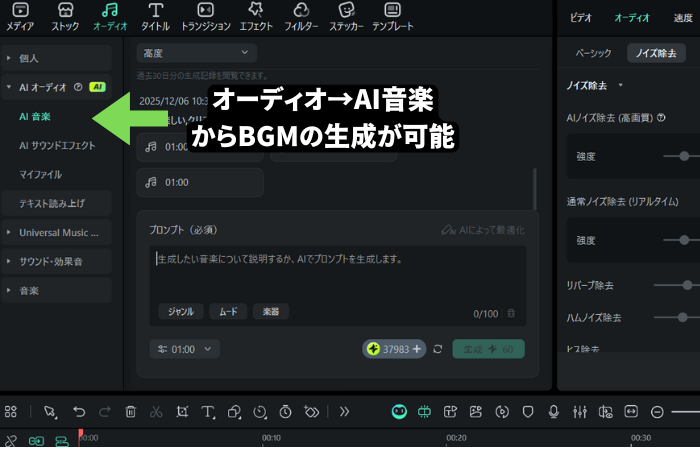Open マイファイル in sidebar
The width and height of the screenshot is (700, 450).
(41, 175)
